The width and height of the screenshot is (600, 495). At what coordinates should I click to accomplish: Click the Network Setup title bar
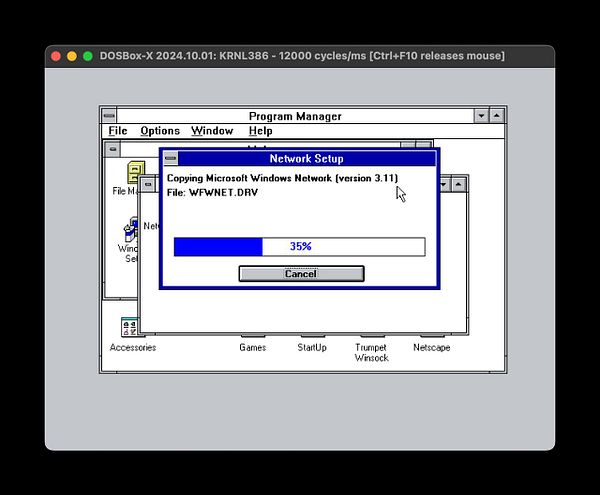pyautogui.click(x=307, y=159)
